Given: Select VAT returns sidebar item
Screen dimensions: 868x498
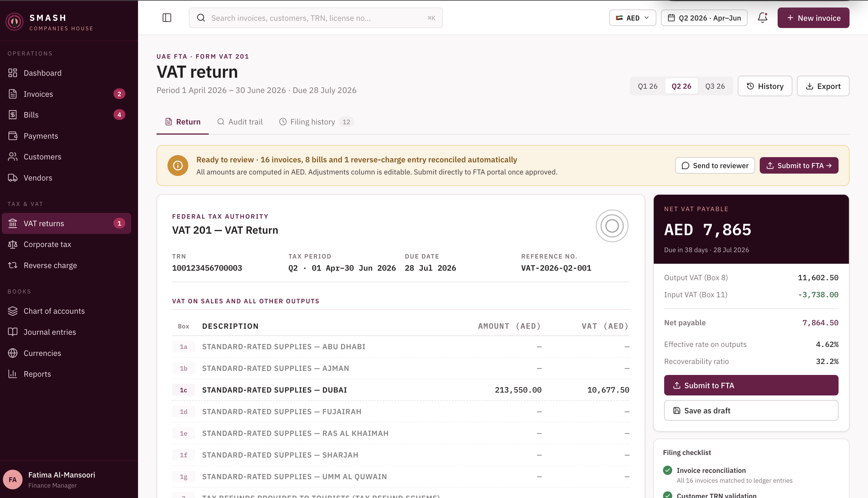Looking at the screenshot, I should coord(66,223).
